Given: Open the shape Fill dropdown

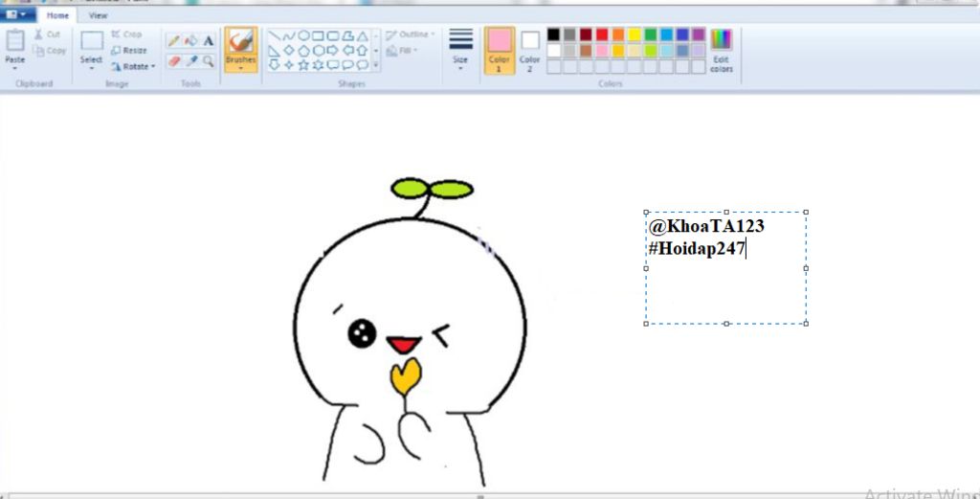Looking at the screenshot, I should pos(402,51).
